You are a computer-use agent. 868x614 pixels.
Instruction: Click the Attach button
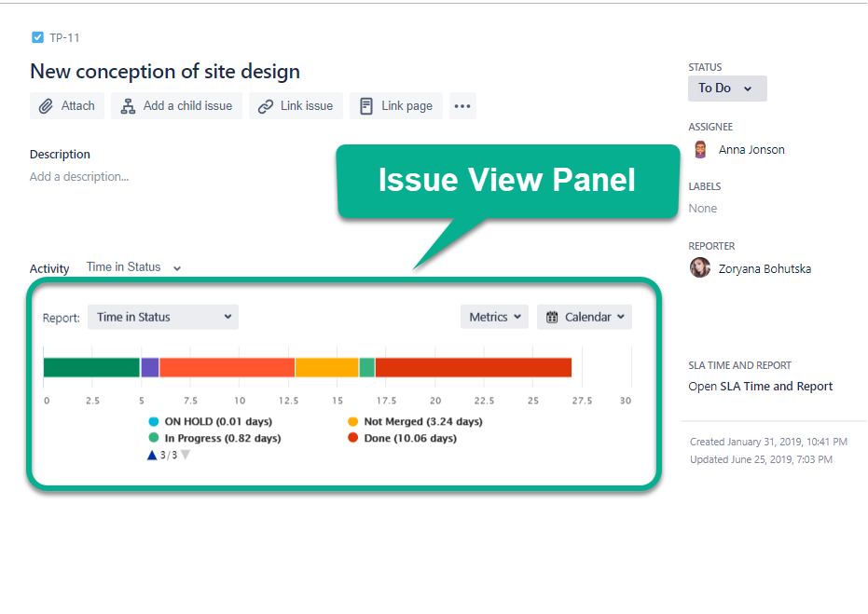pos(67,105)
